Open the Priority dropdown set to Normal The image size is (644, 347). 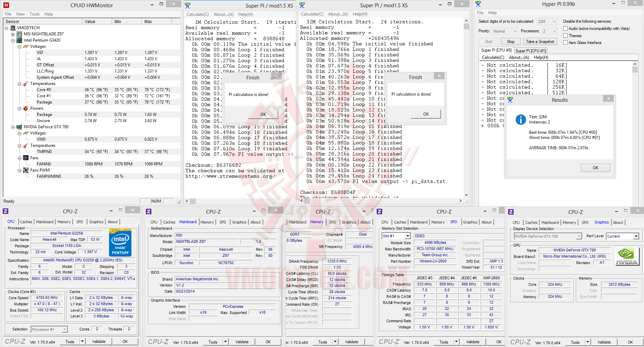(505, 31)
